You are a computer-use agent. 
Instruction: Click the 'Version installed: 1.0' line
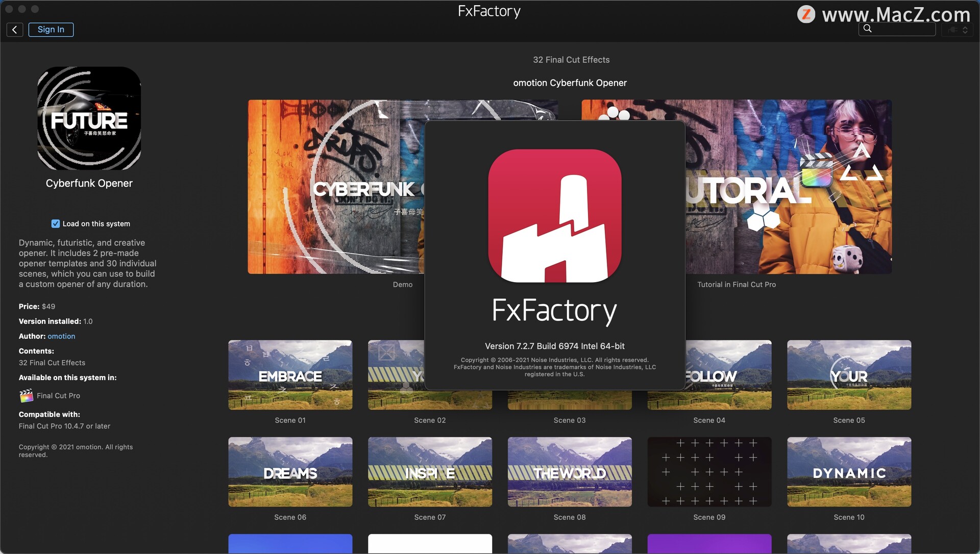click(56, 321)
